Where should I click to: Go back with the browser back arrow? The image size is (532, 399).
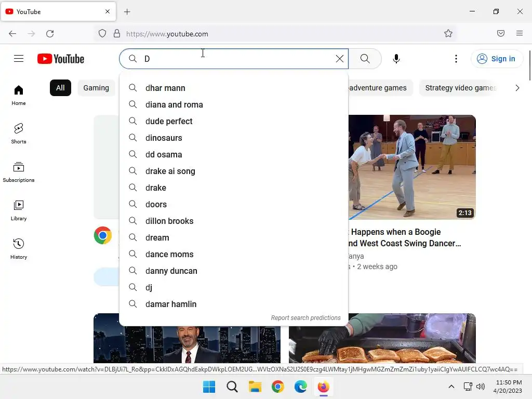click(12, 34)
